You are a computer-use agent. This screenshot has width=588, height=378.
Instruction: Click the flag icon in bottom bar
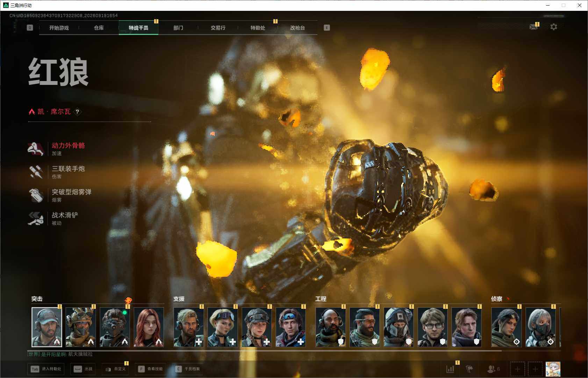(469, 369)
